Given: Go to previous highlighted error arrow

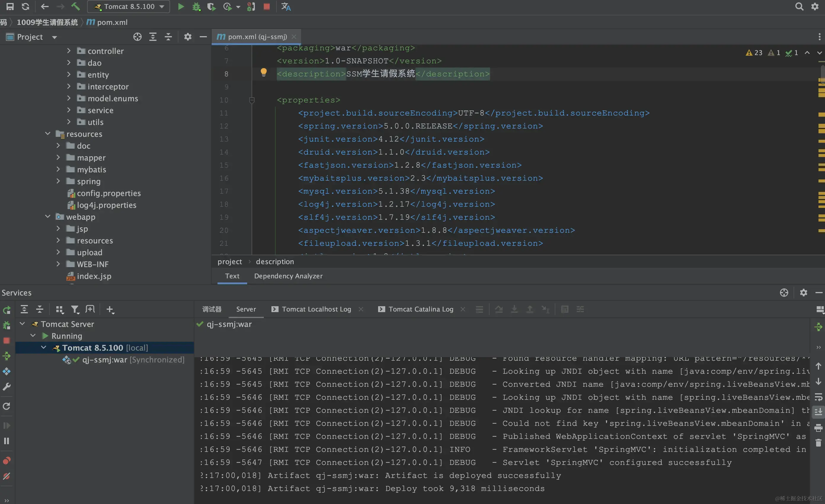Looking at the screenshot, I should coord(807,52).
